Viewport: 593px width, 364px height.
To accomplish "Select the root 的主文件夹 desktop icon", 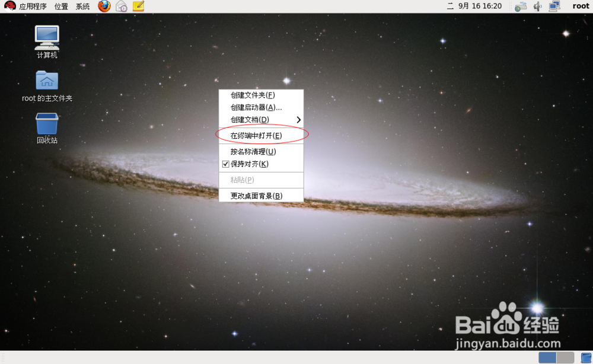I will [x=47, y=86].
